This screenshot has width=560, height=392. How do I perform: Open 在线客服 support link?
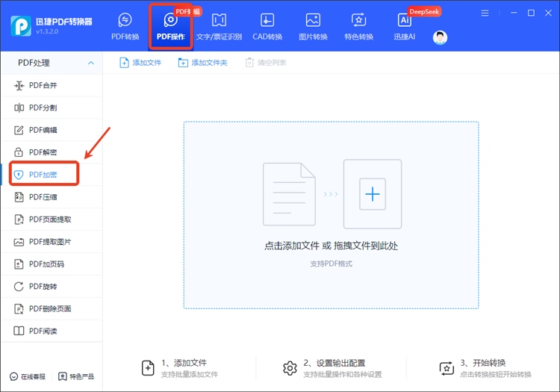[28, 376]
